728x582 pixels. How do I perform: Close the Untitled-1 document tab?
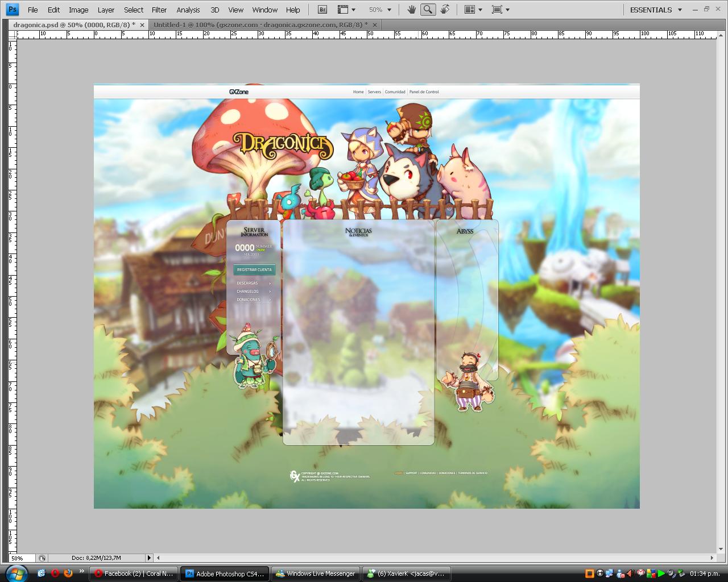pos(375,25)
